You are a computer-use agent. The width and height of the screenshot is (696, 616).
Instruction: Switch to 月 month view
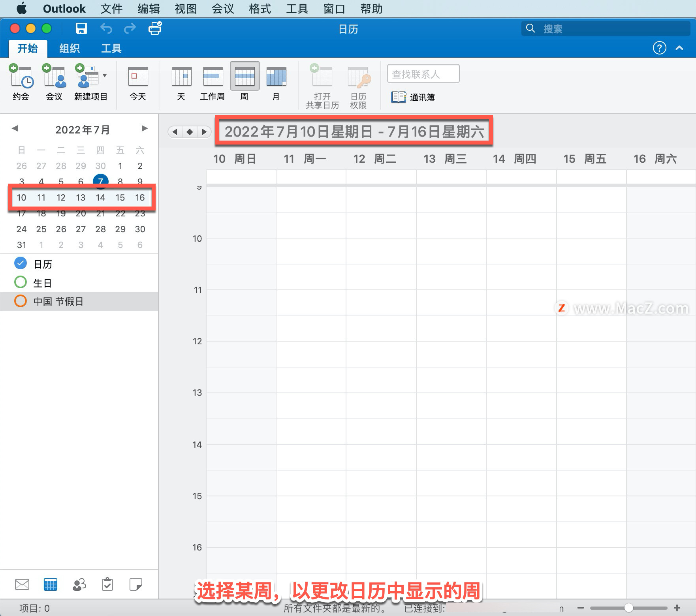point(276,83)
